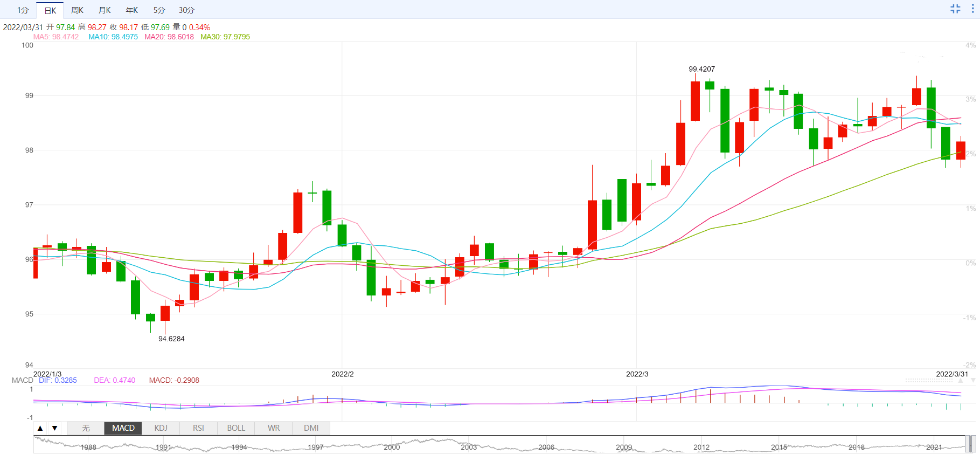
Task: Click the dotted drag grip below 2022/3/31
Action: pos(929,381)
